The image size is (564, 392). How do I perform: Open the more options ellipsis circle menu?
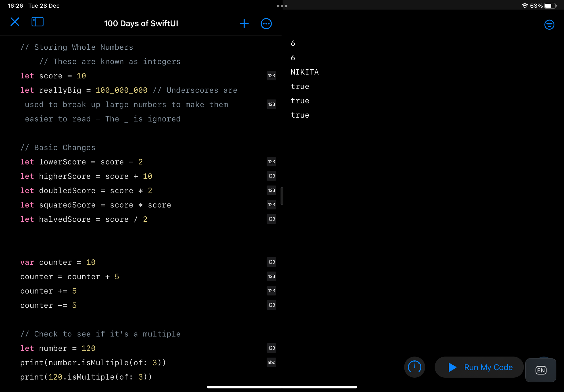click(266, 24)
